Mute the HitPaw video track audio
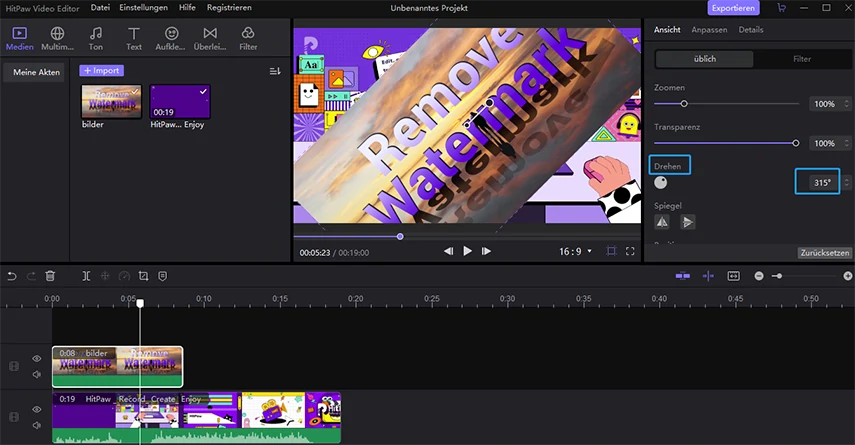The image size is (855, 445). coord(37,425)
